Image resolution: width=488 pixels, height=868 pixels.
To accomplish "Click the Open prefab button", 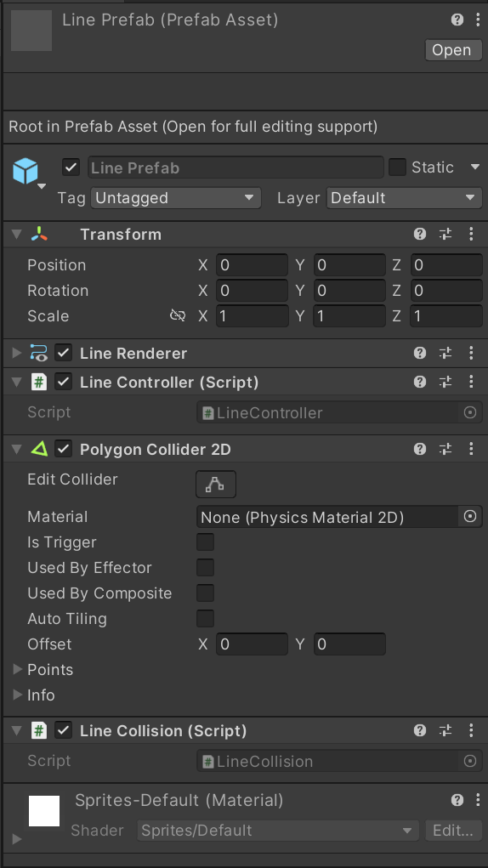I will (453, 50).
